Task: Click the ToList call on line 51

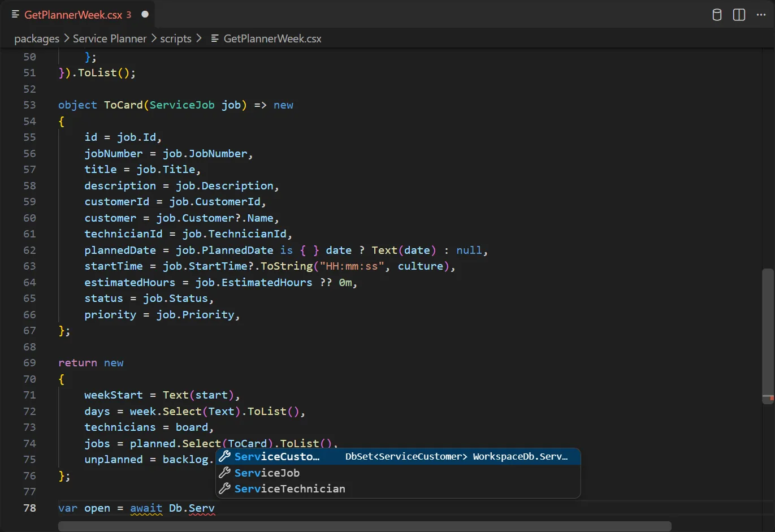Action: point(97,73)
